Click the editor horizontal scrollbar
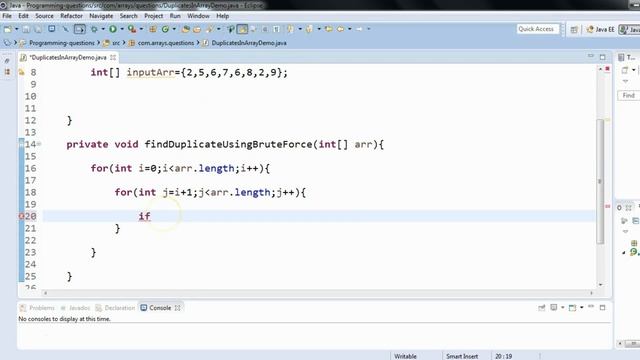The height and width of the screenshot is (360, 640). [318, 293]
